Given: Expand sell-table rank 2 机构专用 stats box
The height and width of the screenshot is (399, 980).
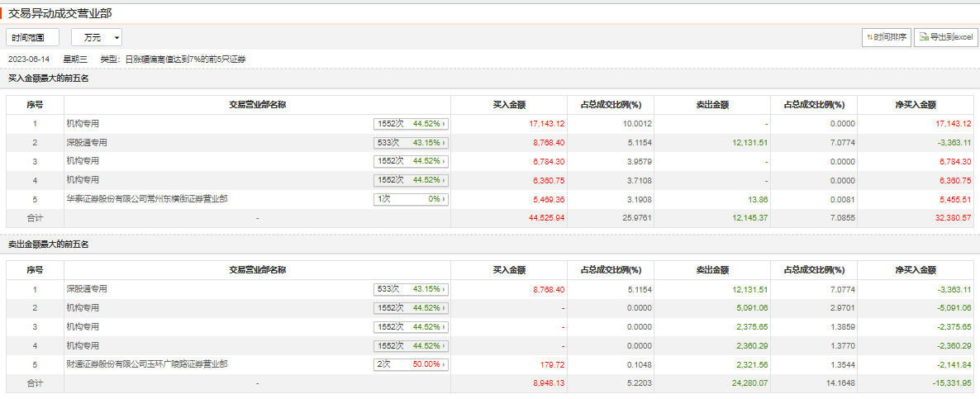Looking at the screenshot, I should pos(411,308).
